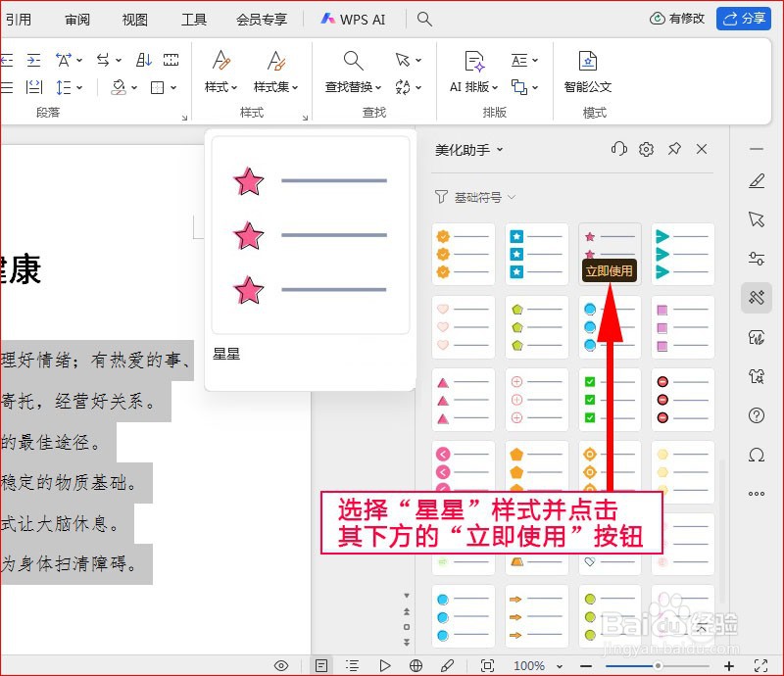The height and width of the screenshot is (676, 784).
Task: Open the 工具 menu
Action: pos(193,18)
